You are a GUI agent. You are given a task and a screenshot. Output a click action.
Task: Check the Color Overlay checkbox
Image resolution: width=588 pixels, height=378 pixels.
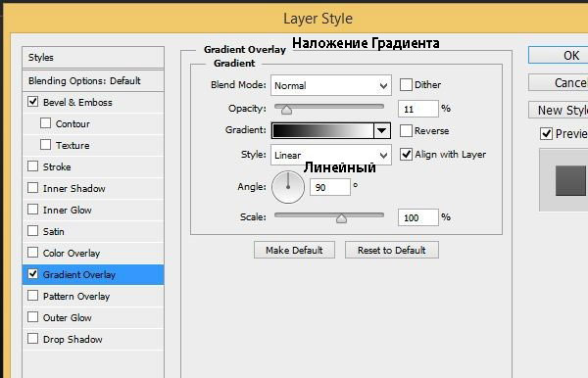point(33,252)
